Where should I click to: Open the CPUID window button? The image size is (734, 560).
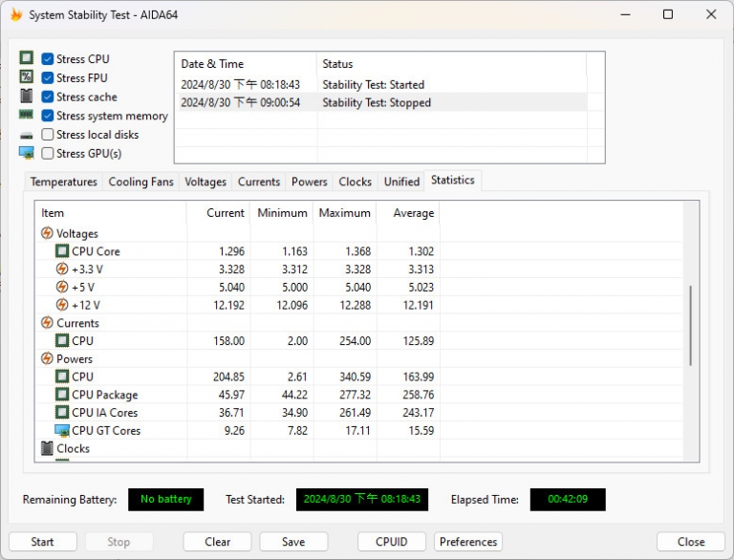[391, 542]
